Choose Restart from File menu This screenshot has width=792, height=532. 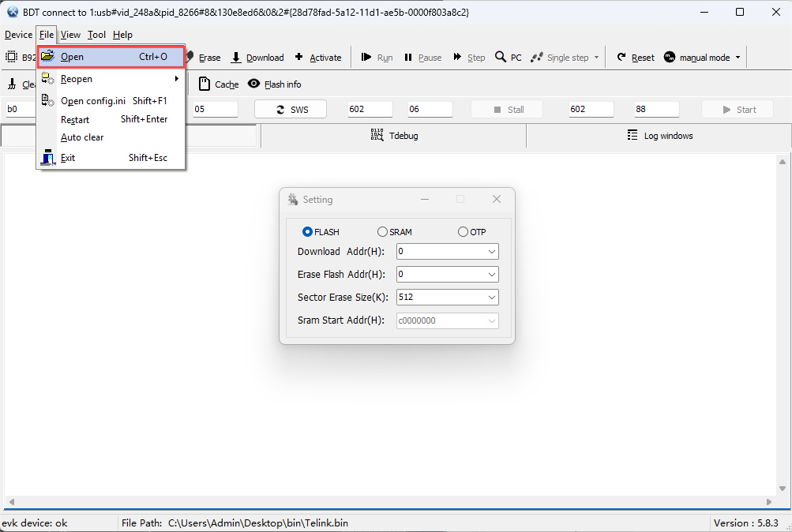111,119
